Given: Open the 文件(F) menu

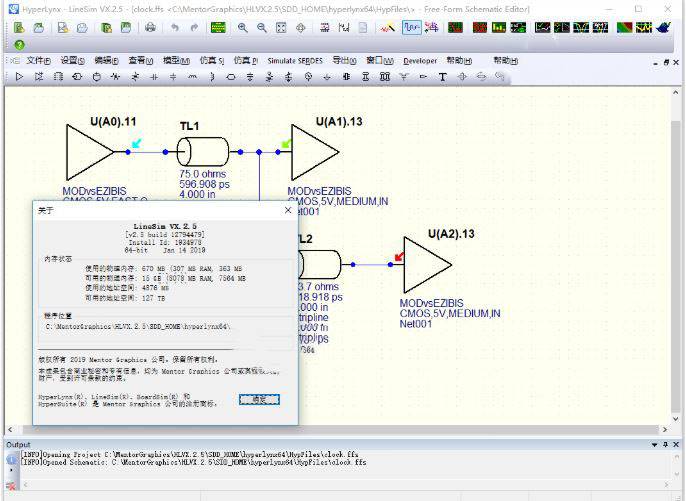Looking at the screenshot, I should (38, 61).
